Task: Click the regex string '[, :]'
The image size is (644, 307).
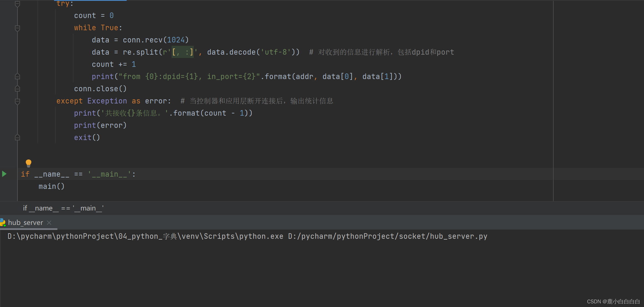Action: [182, 52]
